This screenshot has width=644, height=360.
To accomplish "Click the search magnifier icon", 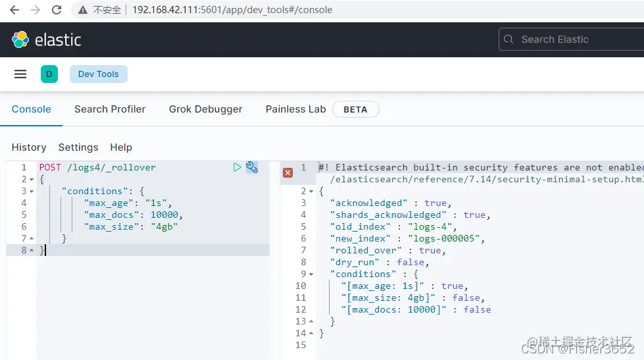I will click(x=508, y=39).
